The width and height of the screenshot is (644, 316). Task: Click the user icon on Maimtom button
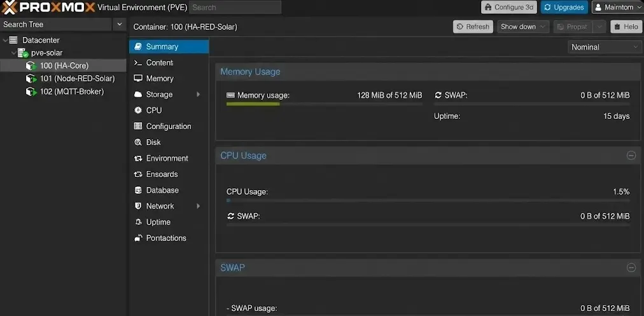598,8
